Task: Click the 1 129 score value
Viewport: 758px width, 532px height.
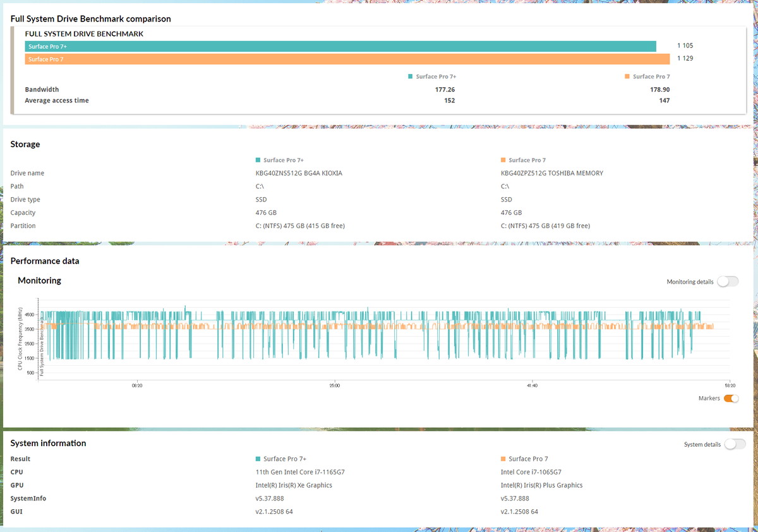Action: 685,59
